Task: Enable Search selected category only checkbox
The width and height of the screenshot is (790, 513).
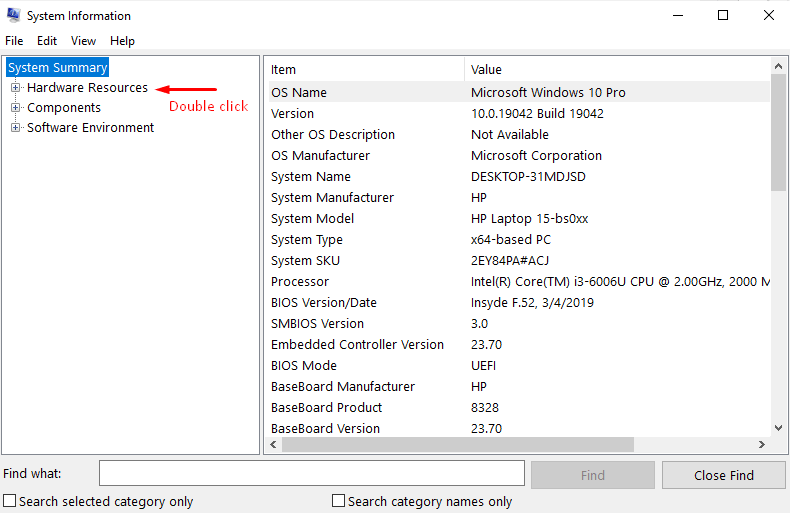Action: click(x=10, y=500)
